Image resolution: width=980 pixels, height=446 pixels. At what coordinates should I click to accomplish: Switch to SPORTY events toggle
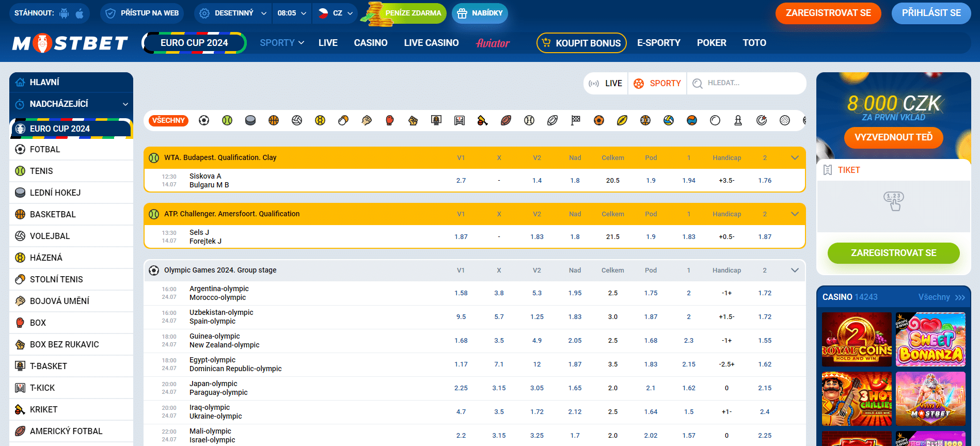pyautogui.click(x=657, y=83)
